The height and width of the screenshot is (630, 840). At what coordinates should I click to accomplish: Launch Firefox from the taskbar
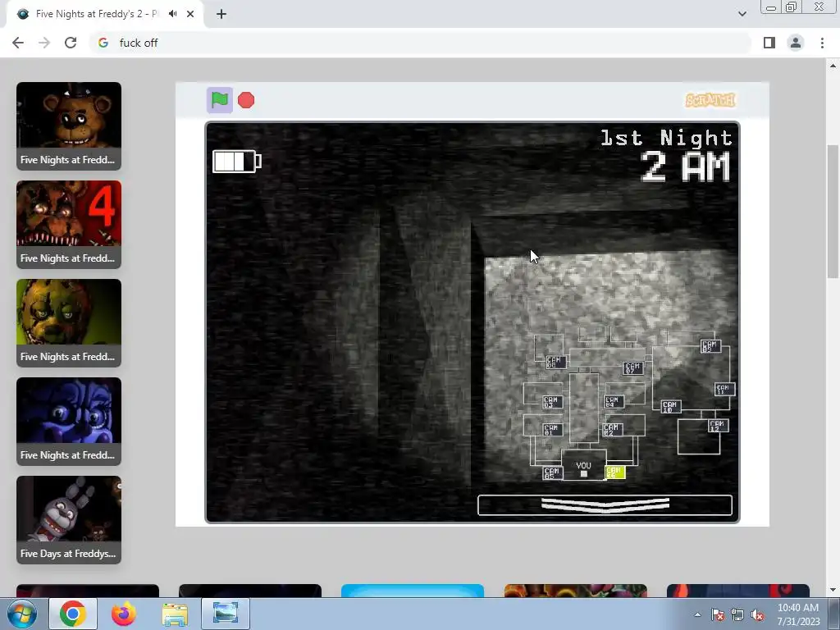tap(124, 614)
